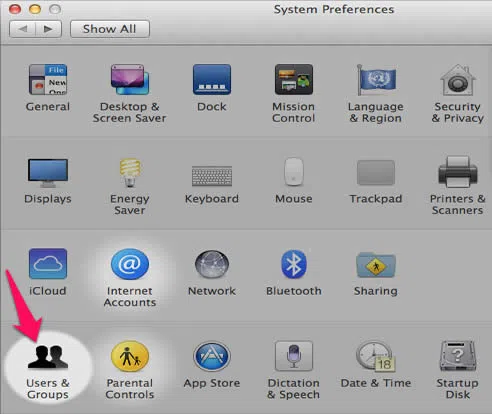The height and width of the screenshot is (414, 492).
Task: Go forward with the right arrow button
Action: pyautogui.click(x=48, y=29)
